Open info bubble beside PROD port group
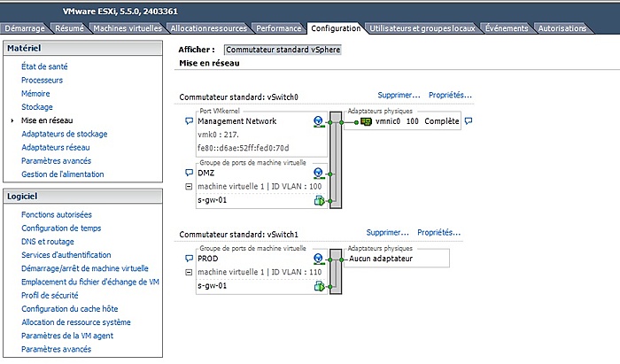Image resolution: width=620 pixels, height=364 pixels. tap(189, 259)
